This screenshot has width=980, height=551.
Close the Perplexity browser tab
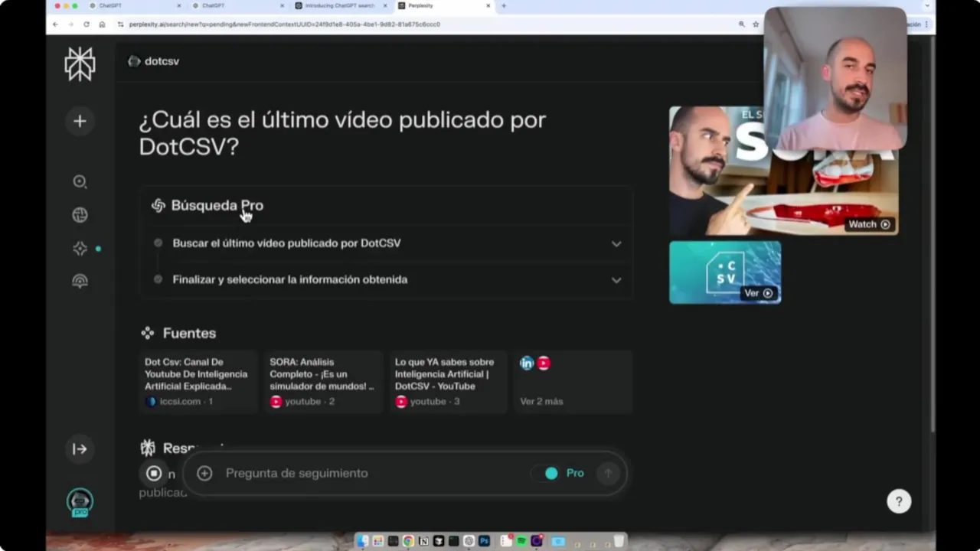(x=488, y=6)
